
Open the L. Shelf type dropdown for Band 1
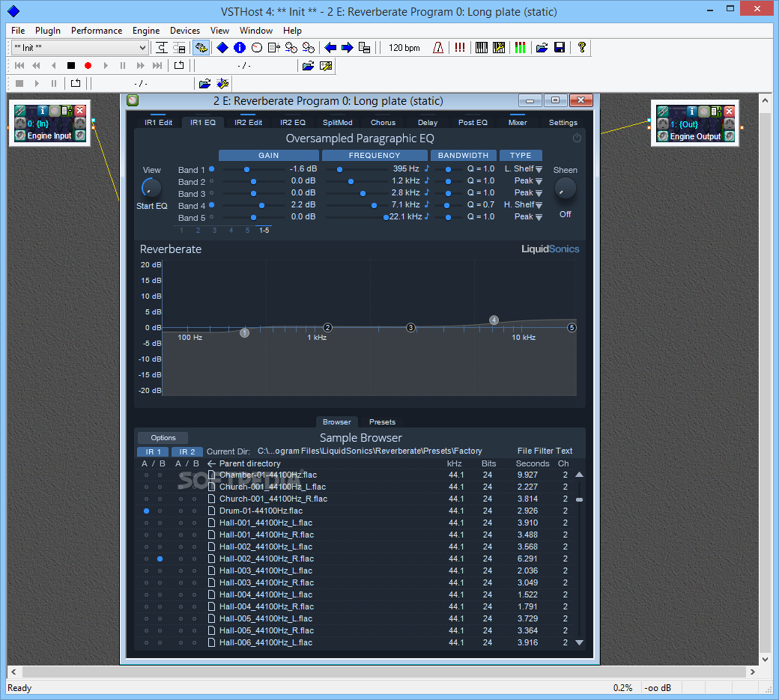[539, 170]
